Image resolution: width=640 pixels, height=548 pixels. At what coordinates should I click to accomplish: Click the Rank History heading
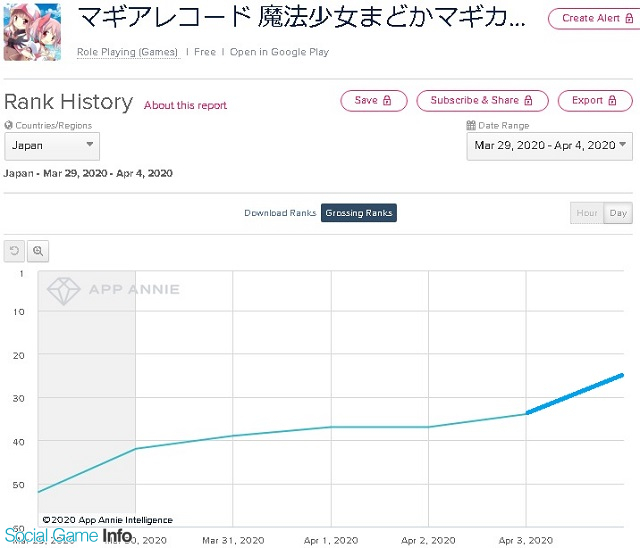pyautogui.click(x=69, y=102)
